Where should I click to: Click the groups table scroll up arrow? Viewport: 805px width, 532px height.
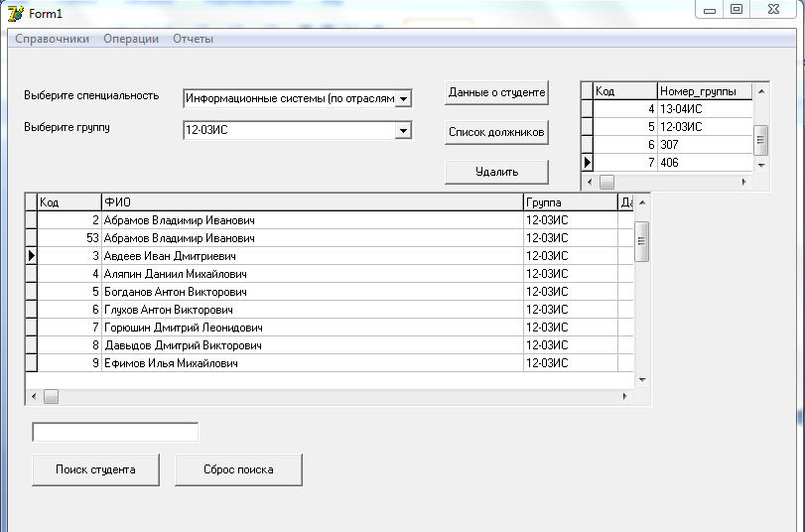coord(761,91)
